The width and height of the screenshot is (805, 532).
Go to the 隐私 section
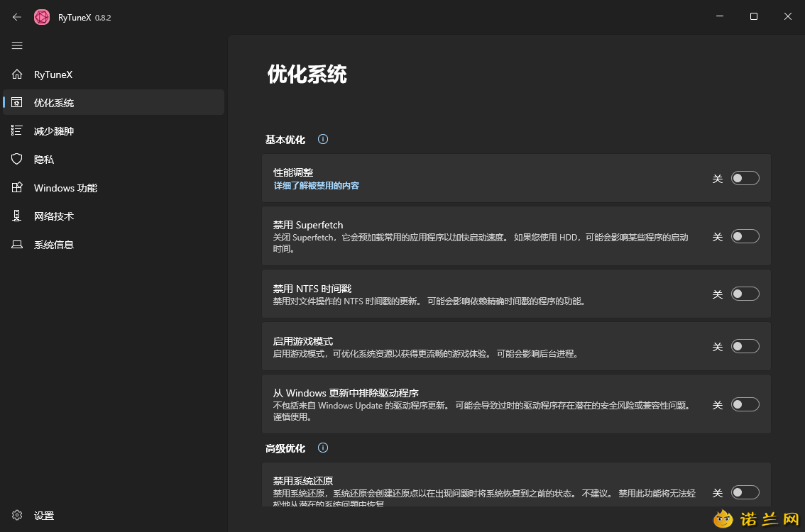[x=114, y=160]
